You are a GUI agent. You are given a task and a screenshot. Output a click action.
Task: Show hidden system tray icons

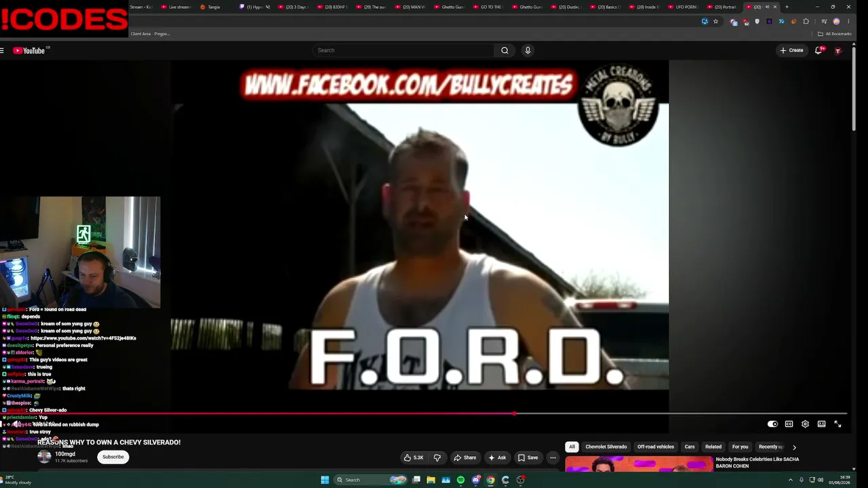point(791,480)
